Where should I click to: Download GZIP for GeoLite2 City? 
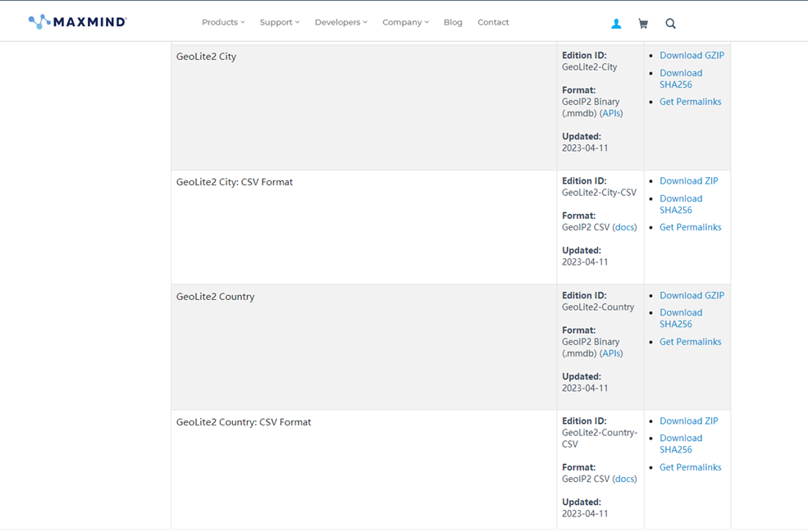pos(692,55)
